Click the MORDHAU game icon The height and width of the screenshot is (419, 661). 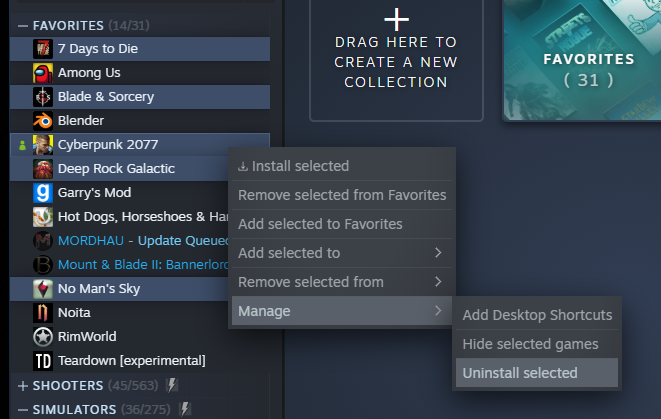click(43, 241)
